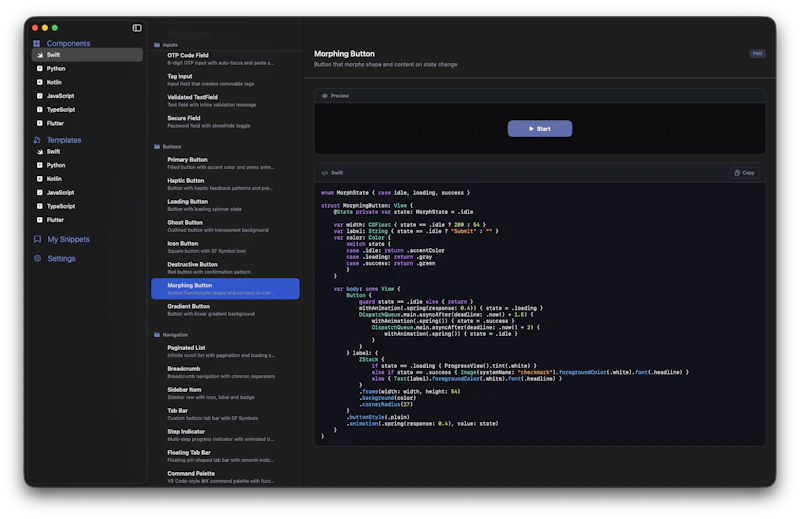Click the Navigation group header text

176,335
